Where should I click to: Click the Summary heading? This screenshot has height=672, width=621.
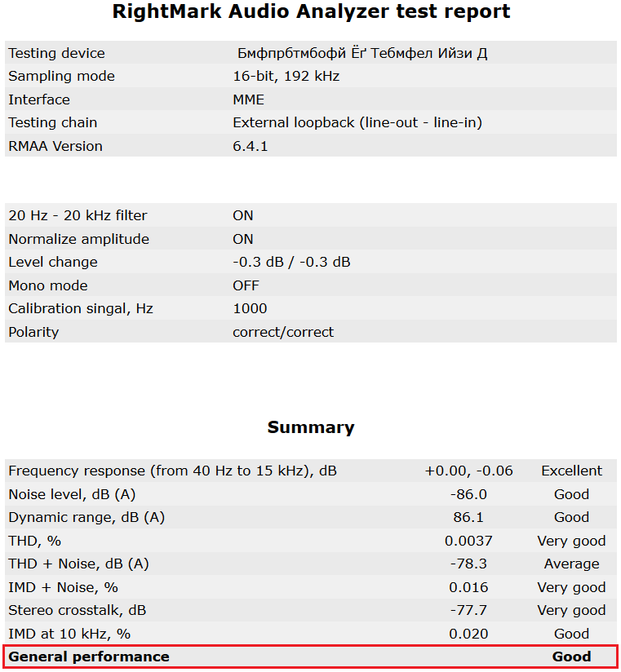[311, 427]
